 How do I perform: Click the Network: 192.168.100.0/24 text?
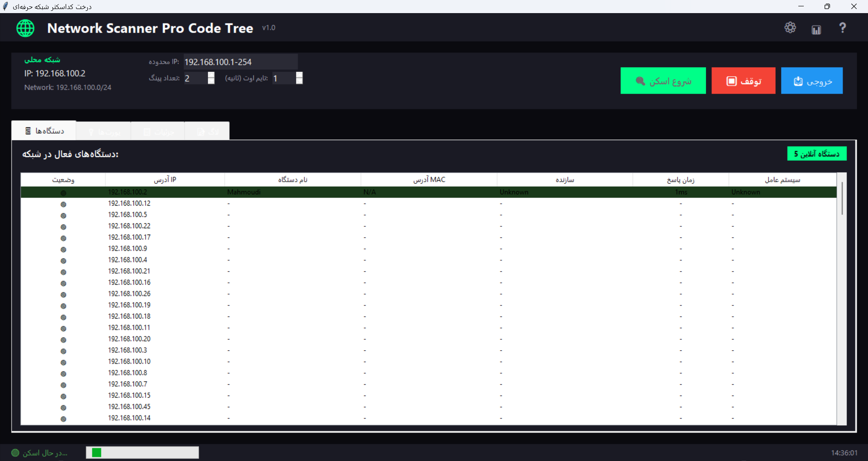point(68,88)
